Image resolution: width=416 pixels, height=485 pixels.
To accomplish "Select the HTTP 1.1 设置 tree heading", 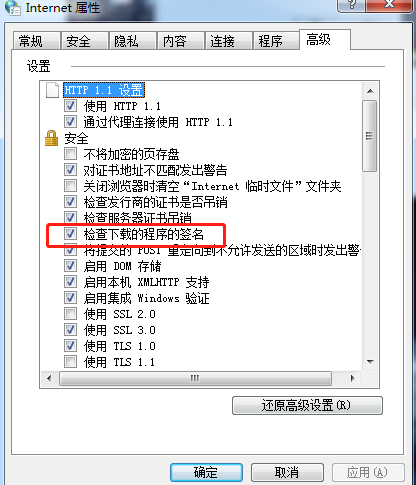I will 104,90.
